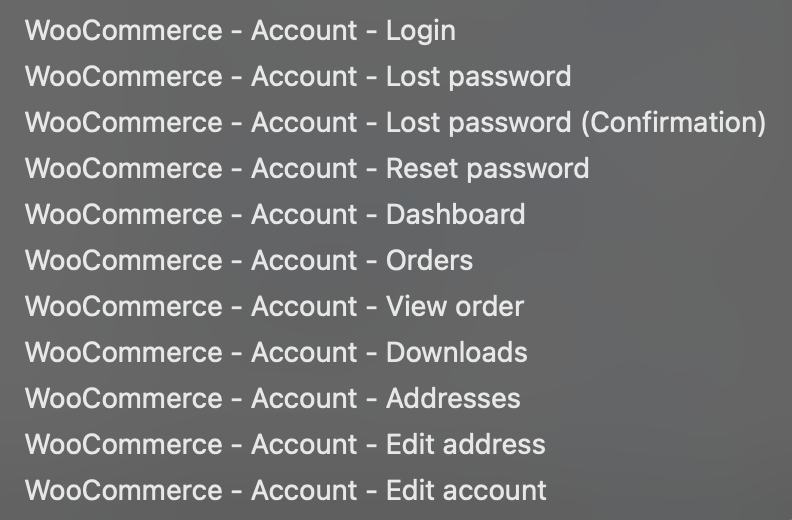Select the Edit address item
The height and width of the screenshot is (520, 792).
point(285,444)
